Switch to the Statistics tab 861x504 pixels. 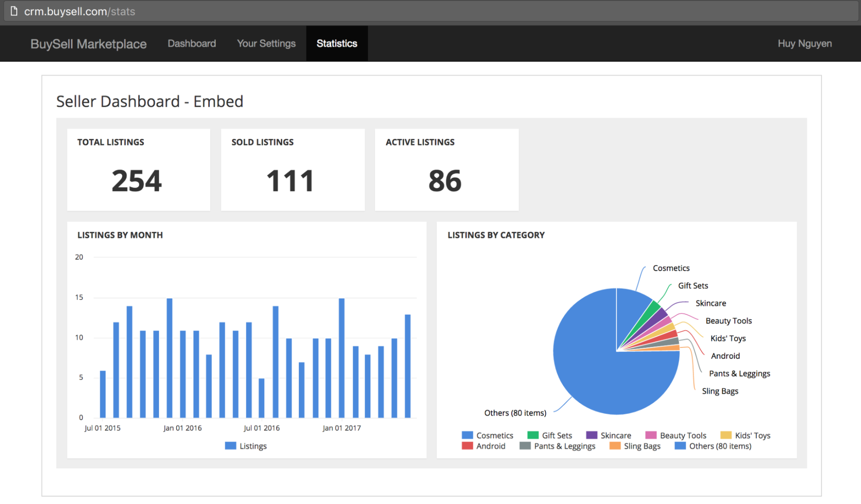336,43
